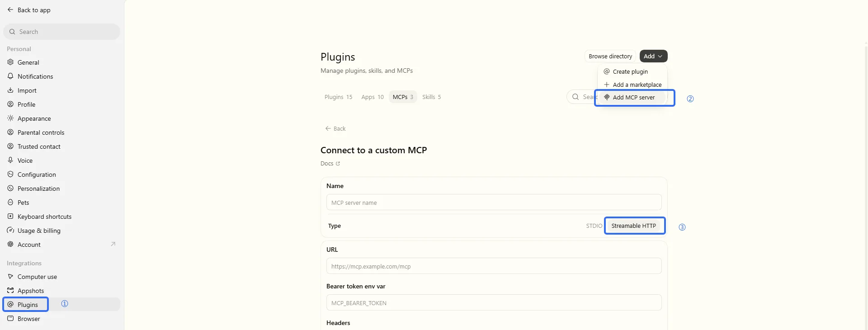Open the Plugins page in sidebar
Viewport: 868px width, 330px height.
[x=61, y=304]
